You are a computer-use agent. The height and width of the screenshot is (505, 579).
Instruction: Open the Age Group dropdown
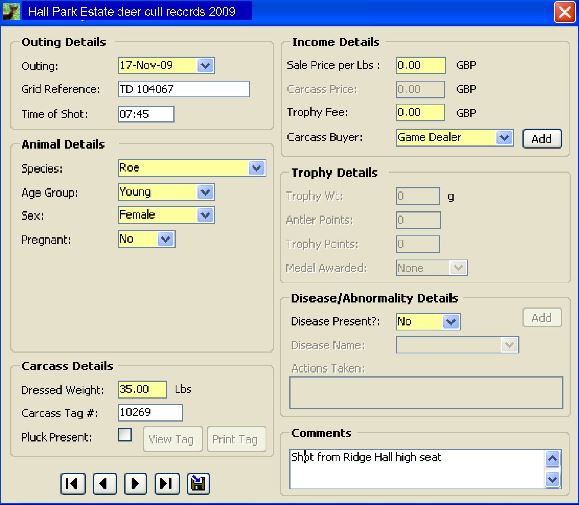pyautogui.click(x=205, y=192)
